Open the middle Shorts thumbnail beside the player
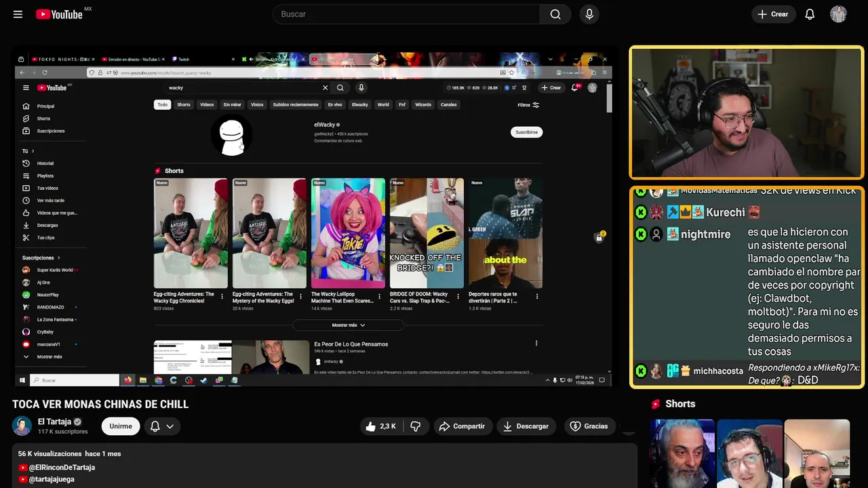 coord(749,453)
